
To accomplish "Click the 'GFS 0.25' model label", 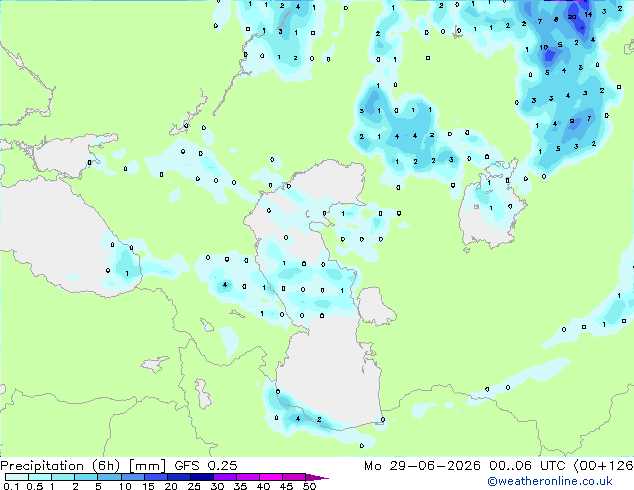I will pos(205,466).
